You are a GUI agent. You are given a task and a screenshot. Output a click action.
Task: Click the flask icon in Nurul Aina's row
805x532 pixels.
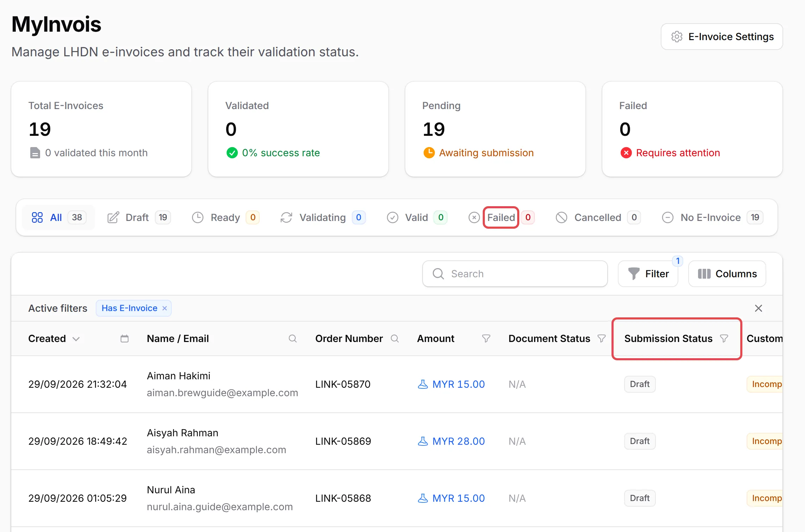coord(423,498)
